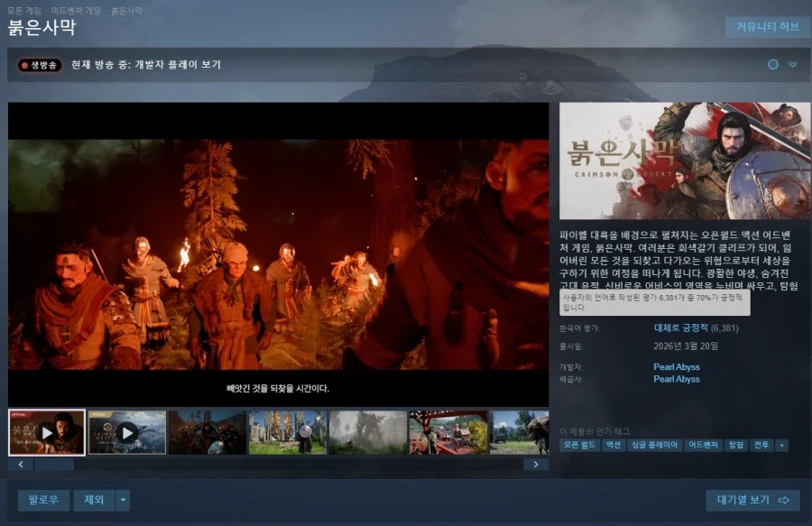
Task: Open broadcast settings gear icon
Action: click(772, 65)
